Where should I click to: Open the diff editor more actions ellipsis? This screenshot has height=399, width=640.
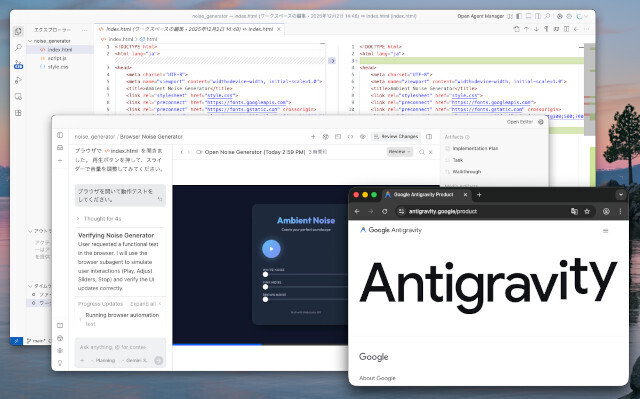pyautogui.click(x=587, y=29)
